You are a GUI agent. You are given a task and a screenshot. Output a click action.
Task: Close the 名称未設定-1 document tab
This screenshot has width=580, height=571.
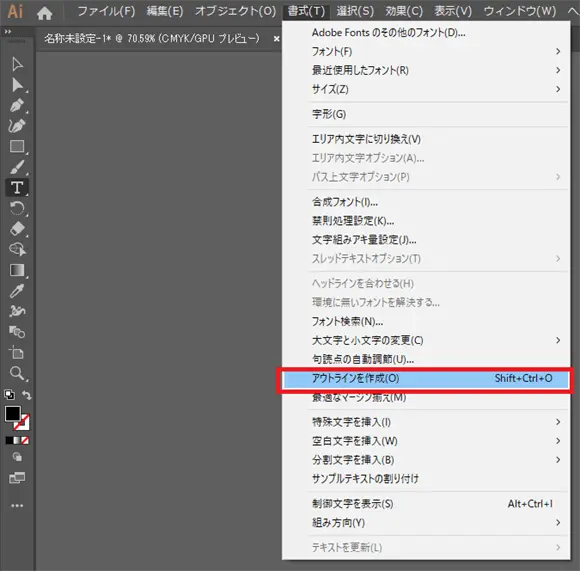click(x=276, y=38)
